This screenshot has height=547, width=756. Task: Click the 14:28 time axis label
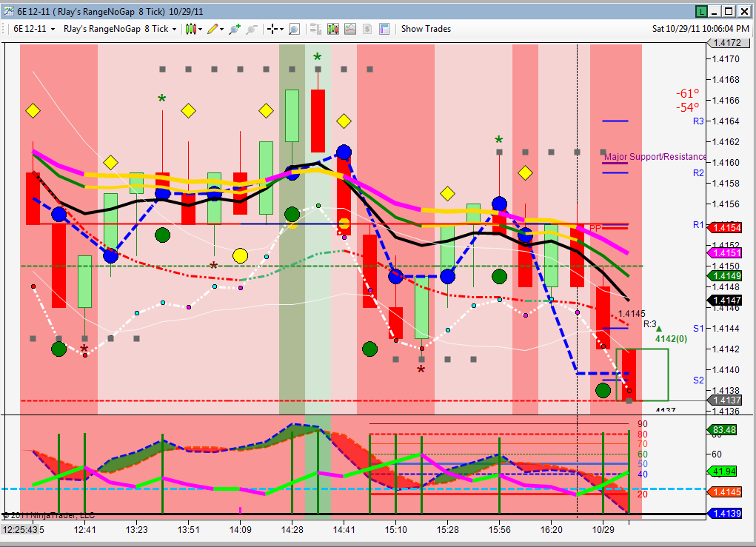pos(292,530)
